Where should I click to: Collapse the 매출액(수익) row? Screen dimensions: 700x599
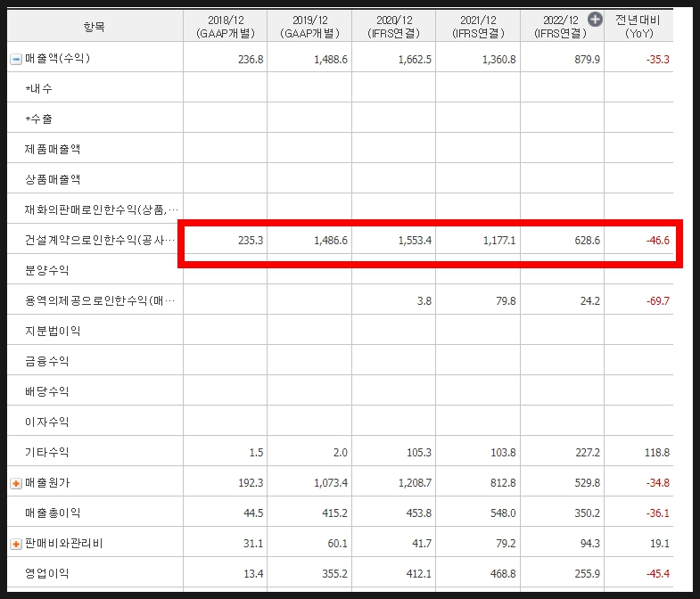coord(16,60)
